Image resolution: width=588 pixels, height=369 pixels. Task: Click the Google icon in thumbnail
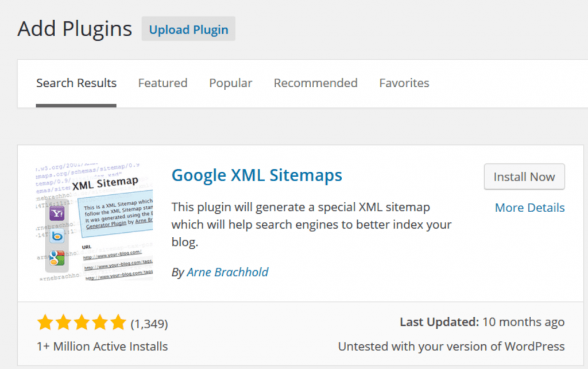57,258
